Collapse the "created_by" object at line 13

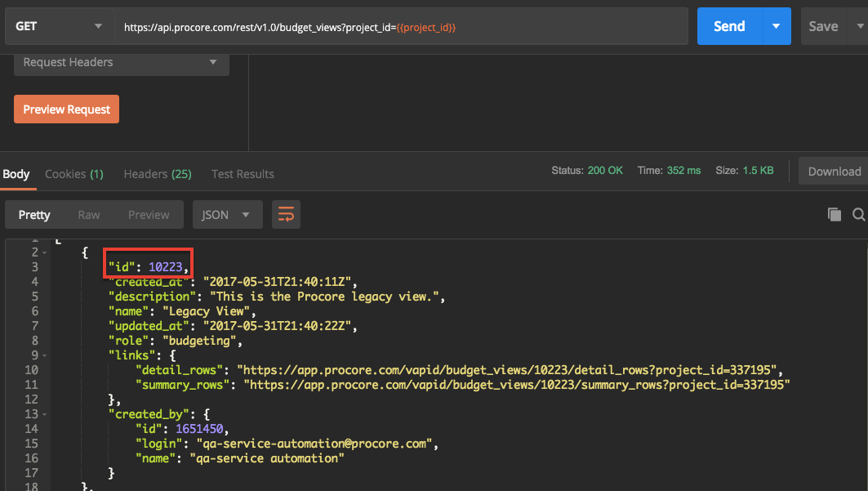pos(44,414)
